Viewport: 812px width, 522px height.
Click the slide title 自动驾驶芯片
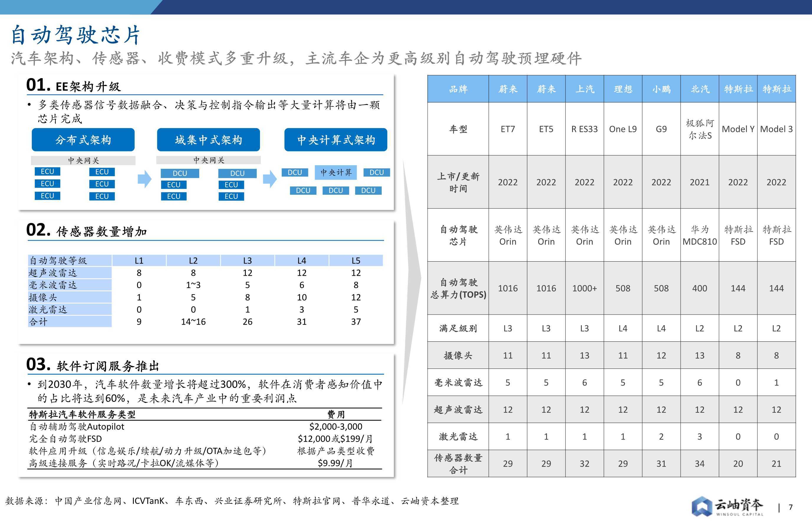[76, 35]
